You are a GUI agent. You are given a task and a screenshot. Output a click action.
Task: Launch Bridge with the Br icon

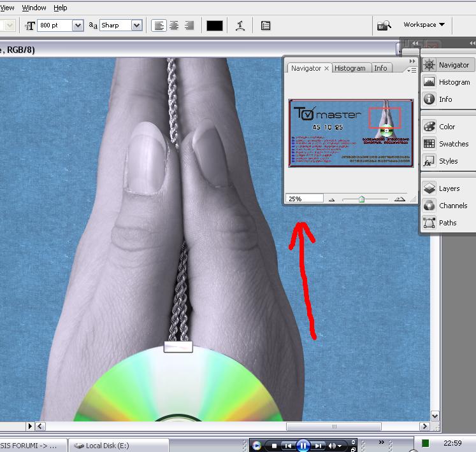[384, 25]
